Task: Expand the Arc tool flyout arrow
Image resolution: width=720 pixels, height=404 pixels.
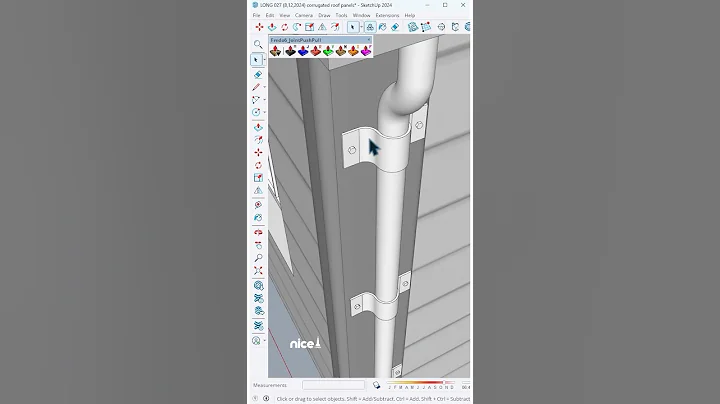Action: [x=264, y=99]
